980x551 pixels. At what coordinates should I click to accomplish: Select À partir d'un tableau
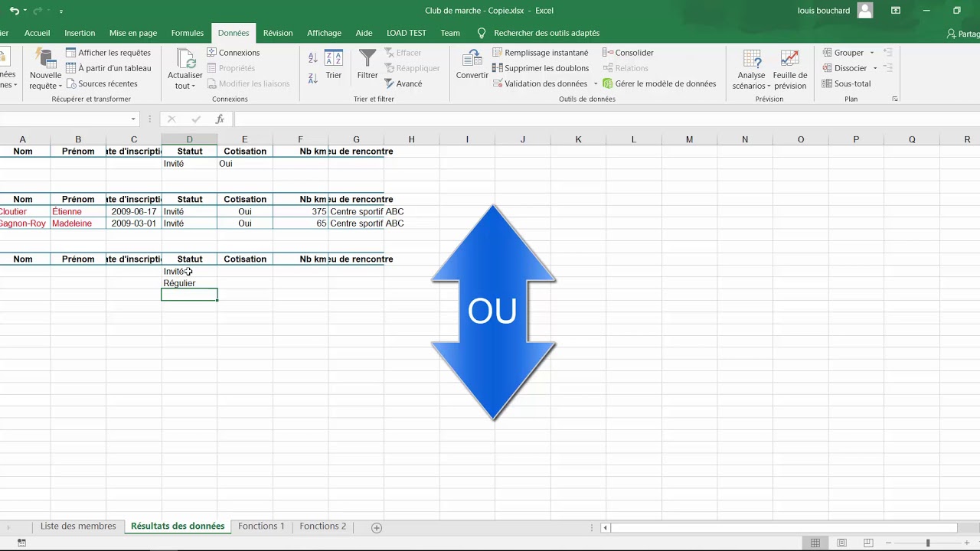(108, 68)
